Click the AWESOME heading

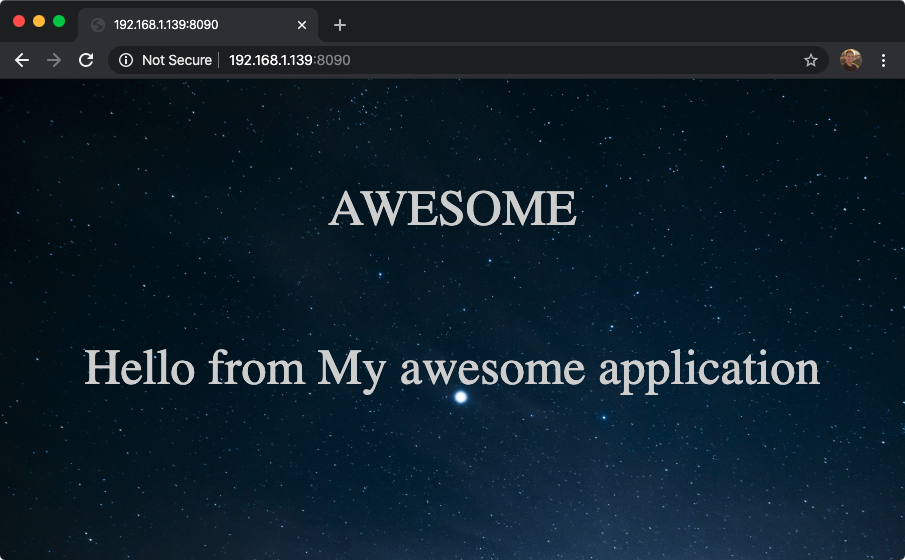pos(452,208)
